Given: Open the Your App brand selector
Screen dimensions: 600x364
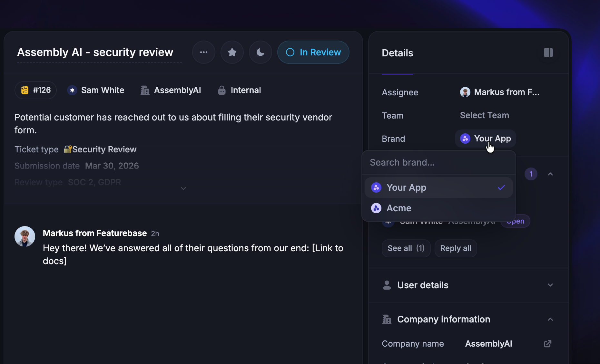Looking at the screenshot, I should pyautogui.click(x=486, y=139).
